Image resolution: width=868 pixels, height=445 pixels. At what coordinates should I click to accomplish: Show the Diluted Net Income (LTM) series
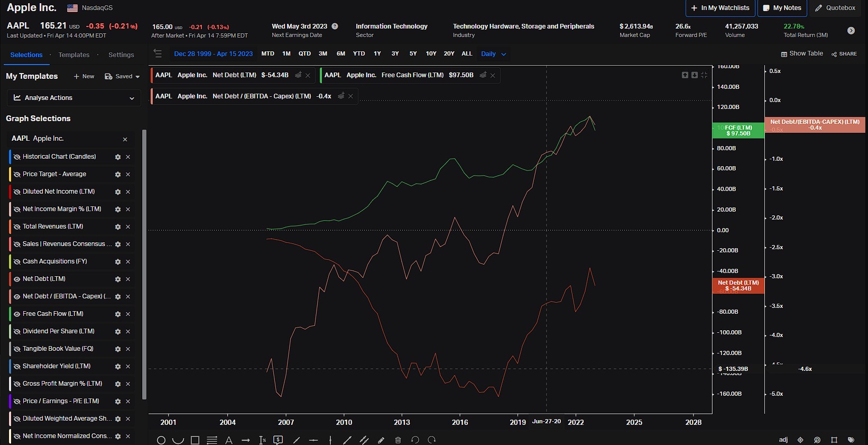pyautogui.click(x=17, y=192)
